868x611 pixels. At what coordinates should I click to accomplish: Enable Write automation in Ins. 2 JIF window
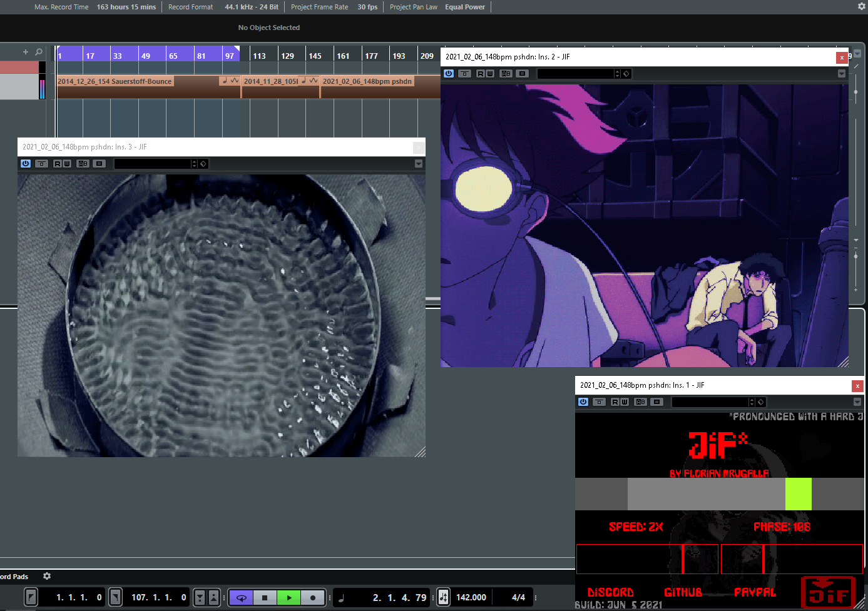point(490,74)
